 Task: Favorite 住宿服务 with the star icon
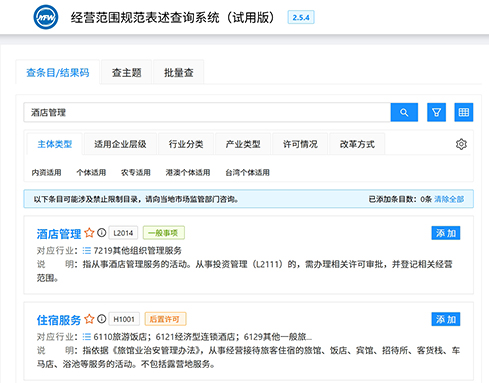pos(89,319)
